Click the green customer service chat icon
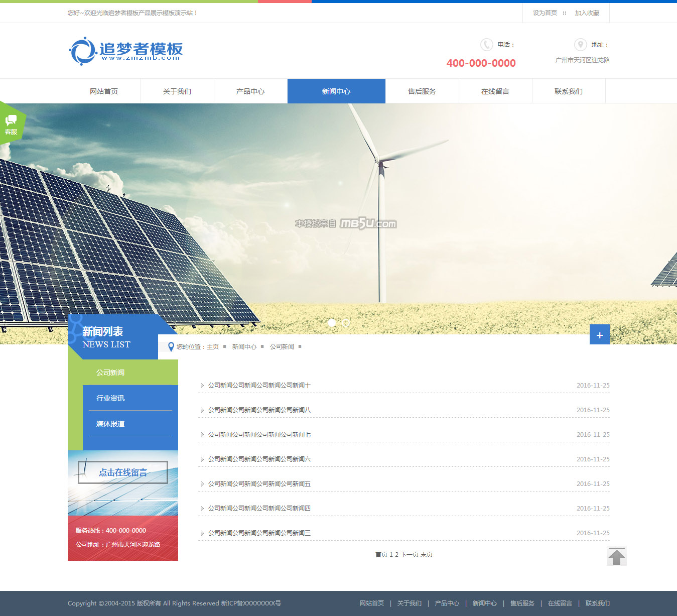Image resolution: width=677 pixels, height=616 pixels. (11, 124)
